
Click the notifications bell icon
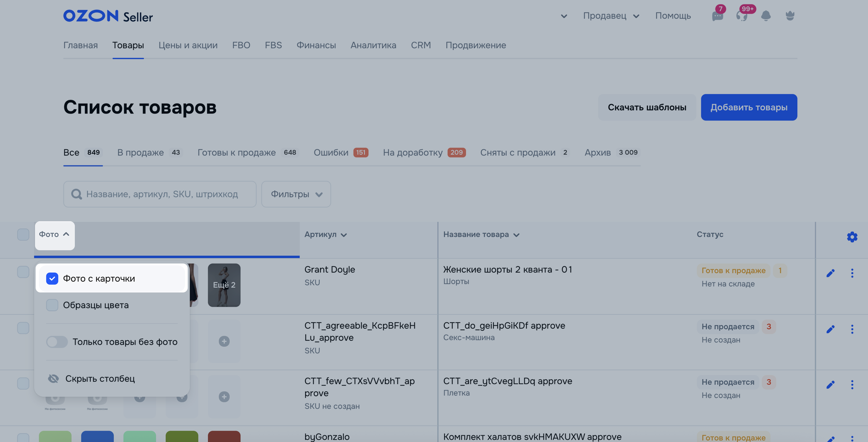click(x=766, y=16)
